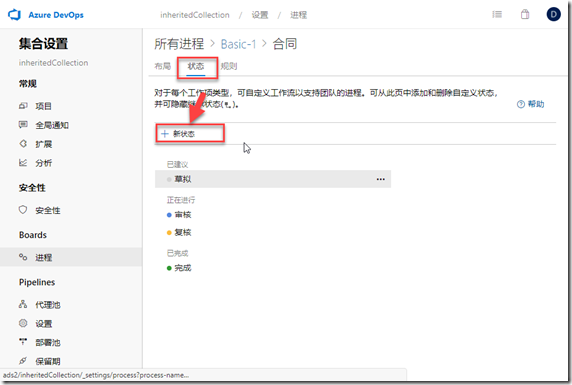572x385 pixels.
Task: Open the user avatar D menu
Action: [x=553, y=15]
